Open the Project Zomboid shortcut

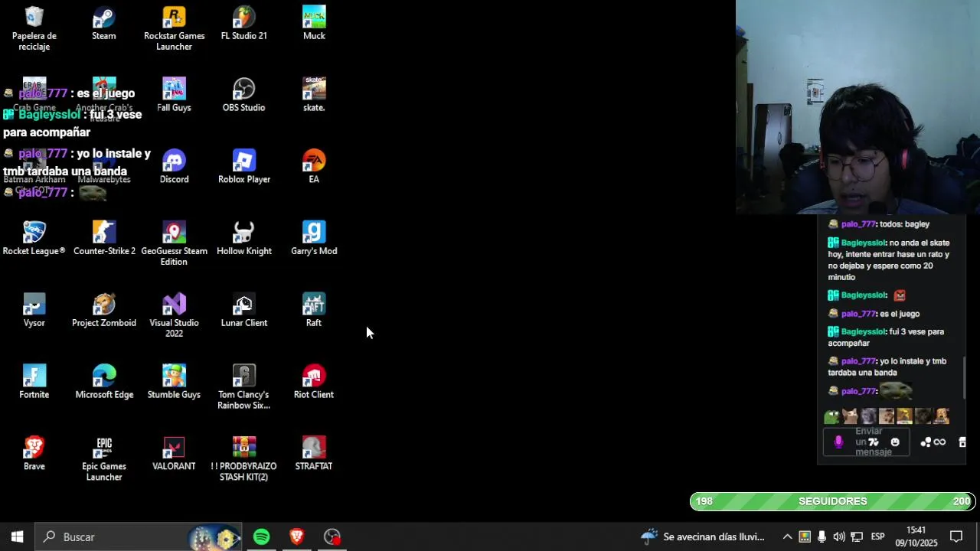pos(104,311)
